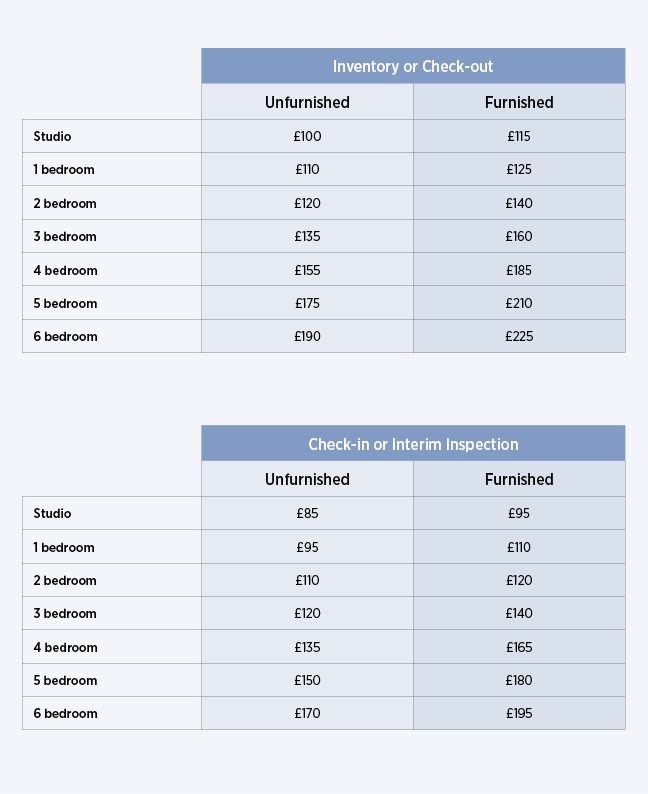Select the £225 furnished 6 bedroom price

519,336
